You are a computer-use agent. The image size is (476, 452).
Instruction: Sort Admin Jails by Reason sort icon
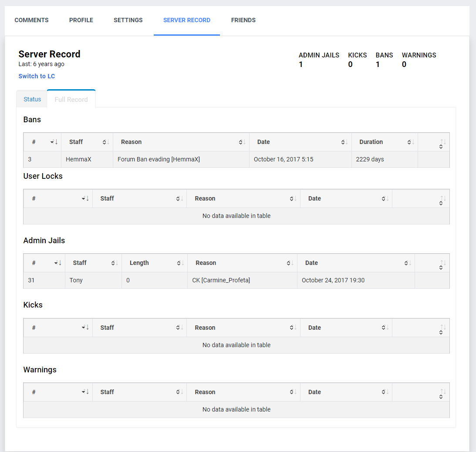point(290,263)
